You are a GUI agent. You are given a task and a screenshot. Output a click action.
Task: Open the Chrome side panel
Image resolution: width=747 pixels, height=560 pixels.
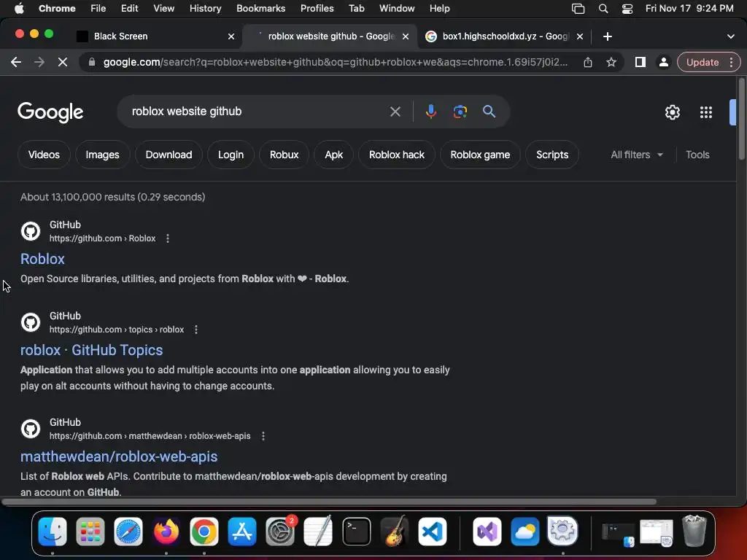point(640,63)
